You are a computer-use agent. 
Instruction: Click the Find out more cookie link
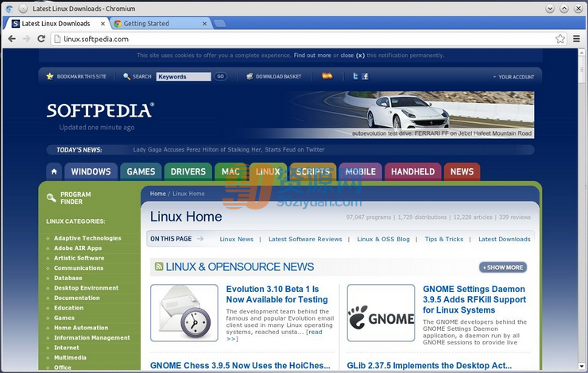coord(312,56)
